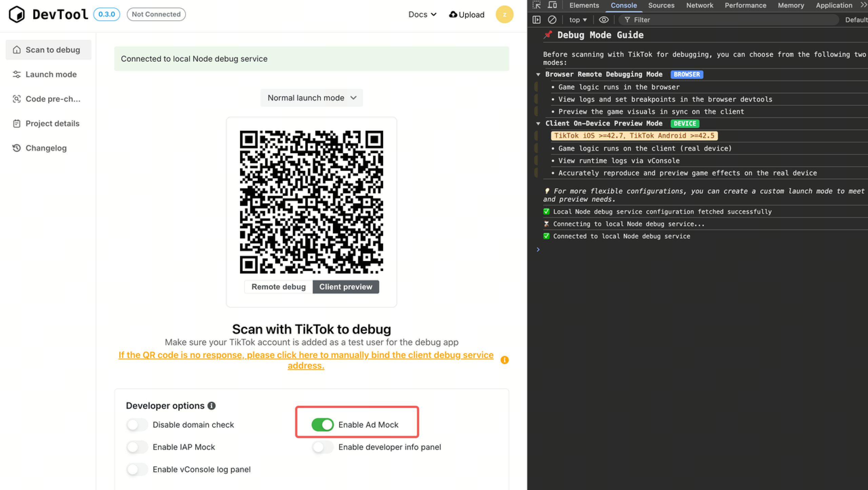Toggle Enable Ad Mock switch off
Viewport: 868px width, 490px height.
click(x=322, y=425)
